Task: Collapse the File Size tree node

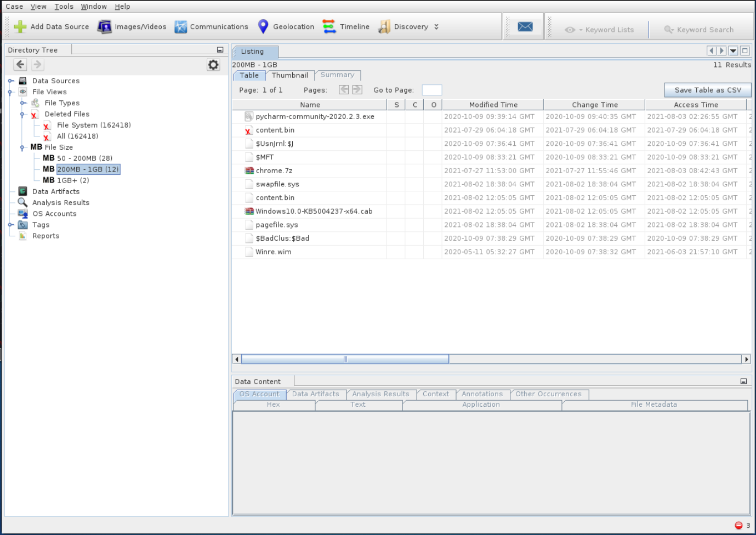Action: (22, 147)
